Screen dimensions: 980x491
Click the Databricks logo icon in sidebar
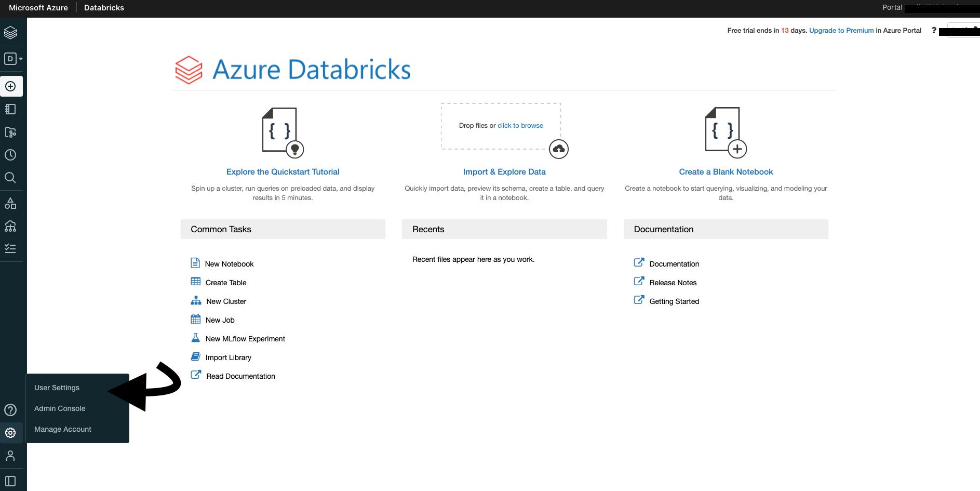(10, 33)
